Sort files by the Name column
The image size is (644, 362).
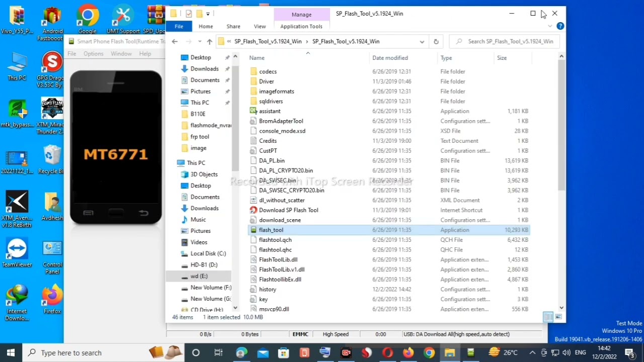(x=257, y=58)
